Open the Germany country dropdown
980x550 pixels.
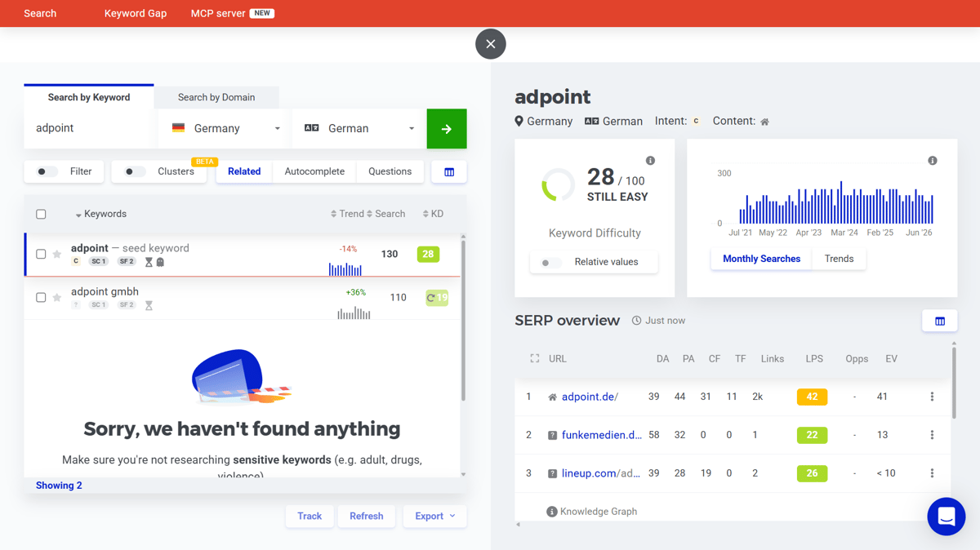[225, 129]
